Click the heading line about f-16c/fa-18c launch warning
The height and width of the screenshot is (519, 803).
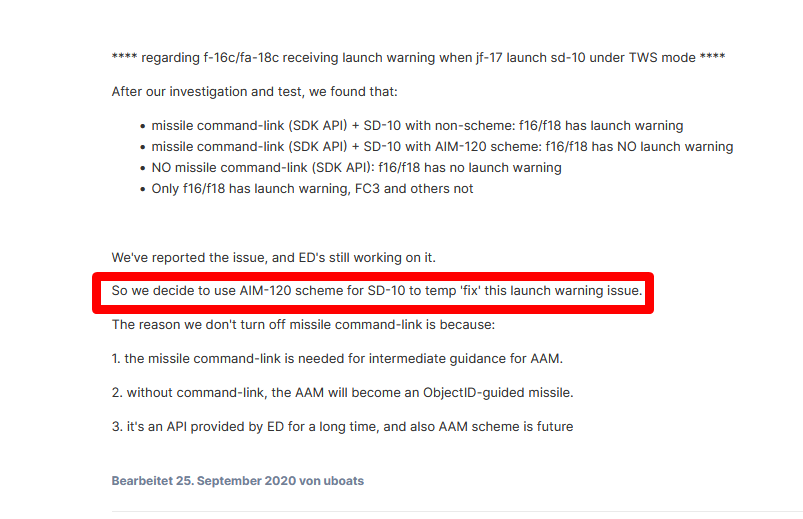tap(418, 57)
